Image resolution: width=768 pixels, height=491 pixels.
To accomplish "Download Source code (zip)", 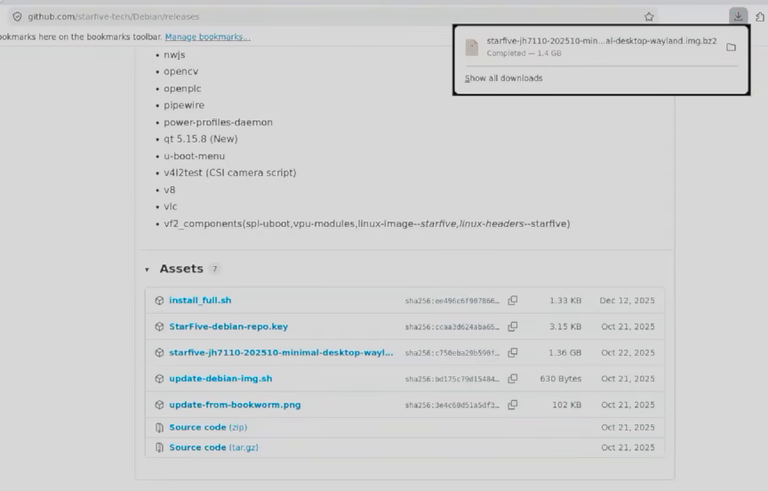I will 208,427.
